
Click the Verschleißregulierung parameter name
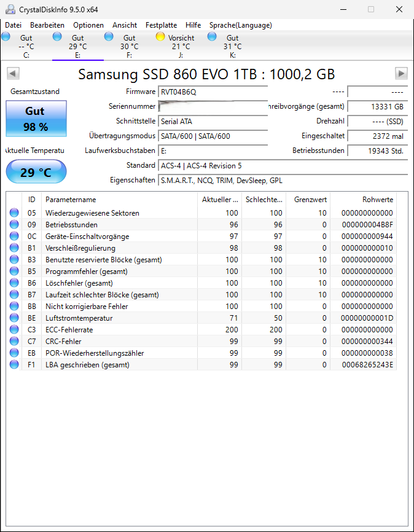[x=80, y=248]
